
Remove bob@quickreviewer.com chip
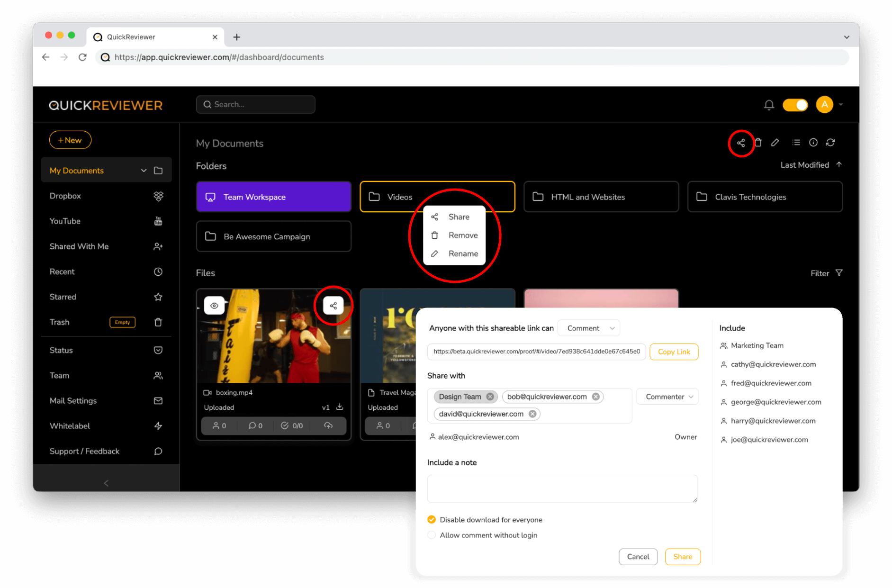(x=595, y=397)
